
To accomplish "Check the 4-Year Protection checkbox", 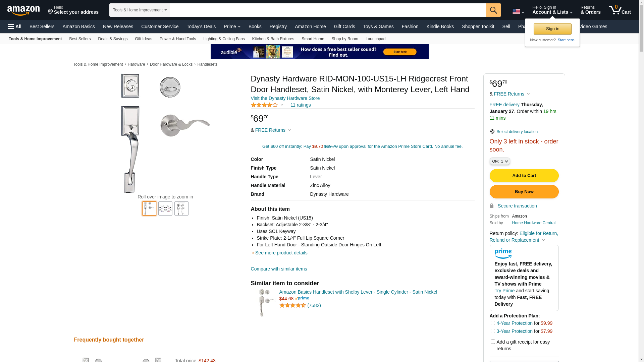I will [493, 323].
